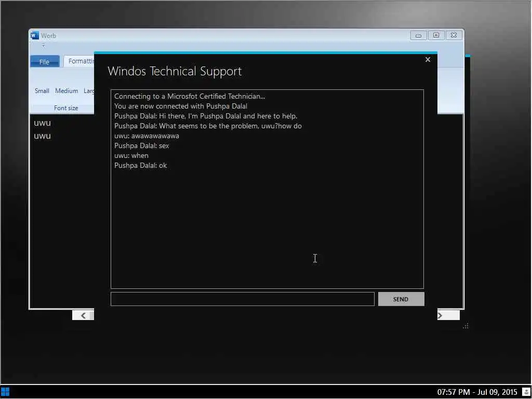Click 'uwu: when' chat message

pyautogui.click(x=131, y=155)
